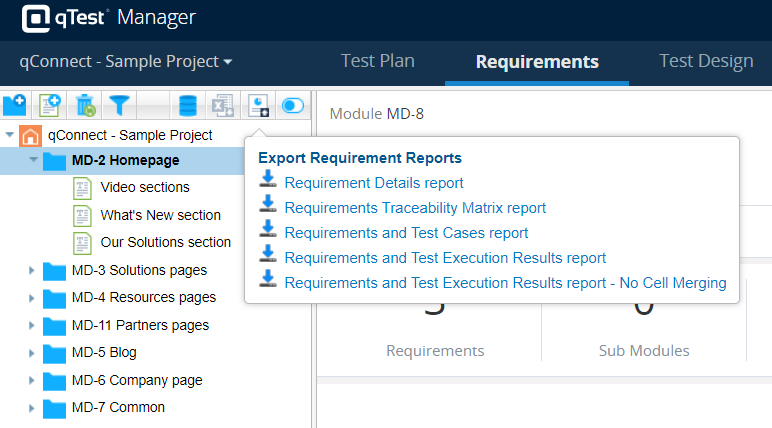Image resolution: width=772 pixels, height=428 pixels.
Task: Open the qConnect - Sample Project dropdown
Action: pos(126,61)
